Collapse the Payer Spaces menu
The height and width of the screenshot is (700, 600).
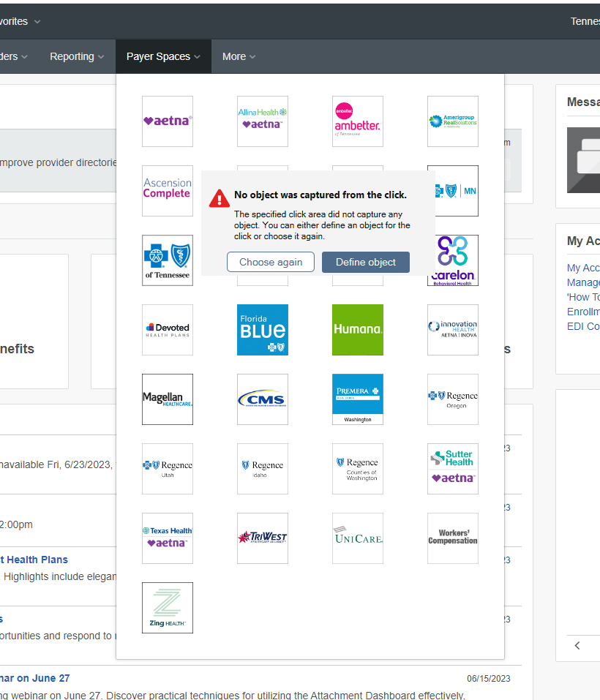click(x=163, y=57)
